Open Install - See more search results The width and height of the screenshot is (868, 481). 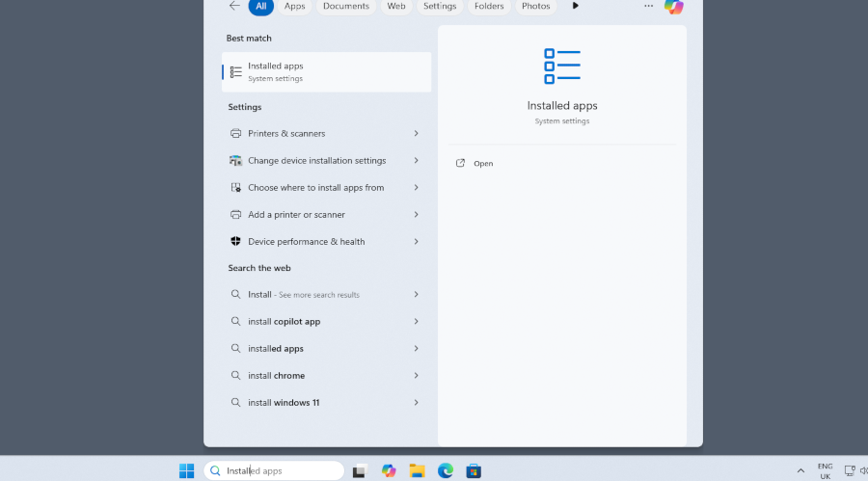point(327,294)
